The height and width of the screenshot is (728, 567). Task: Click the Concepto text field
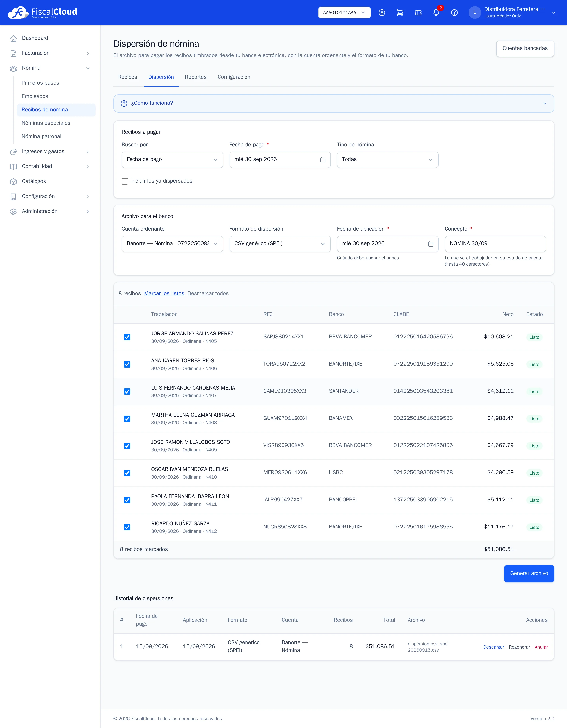click(x=495, y=244)
